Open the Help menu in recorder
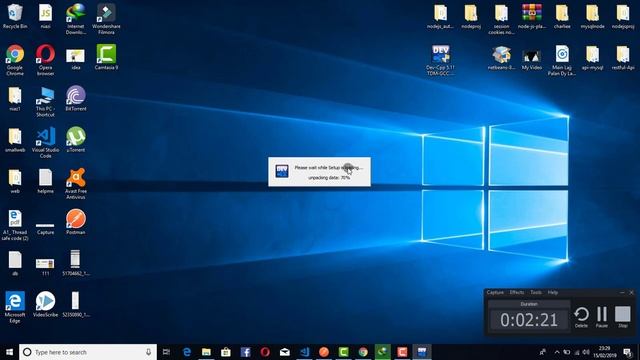The height and width of the screenshot is (360, 640). tap(553, 292)
